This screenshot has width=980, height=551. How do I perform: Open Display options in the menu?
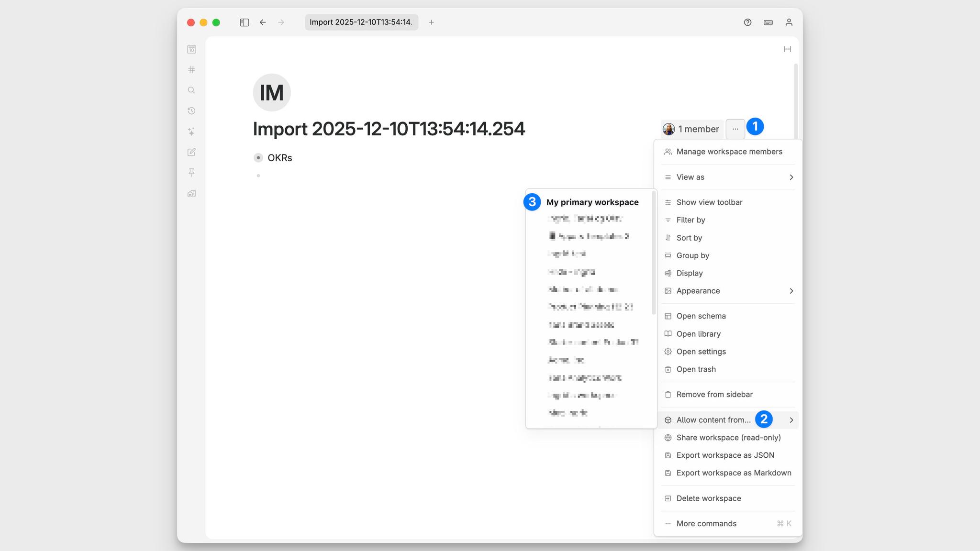click(729, 273)
